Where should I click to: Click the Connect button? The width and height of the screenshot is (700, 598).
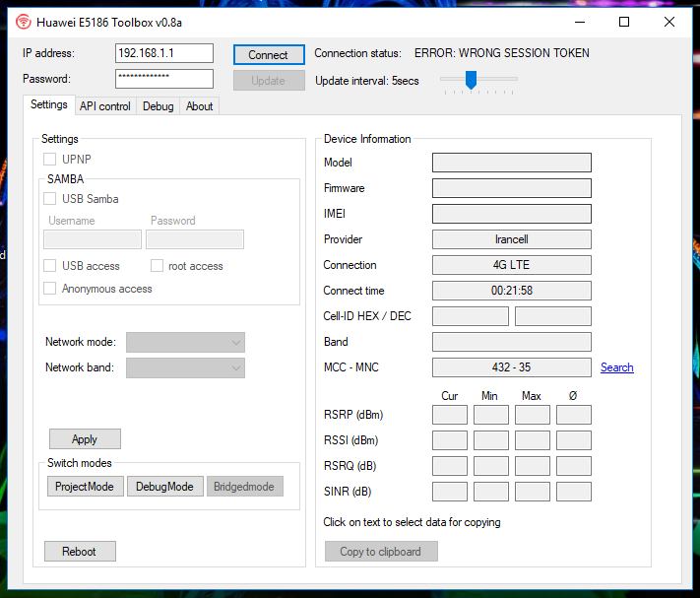click(x=269, y=54)
